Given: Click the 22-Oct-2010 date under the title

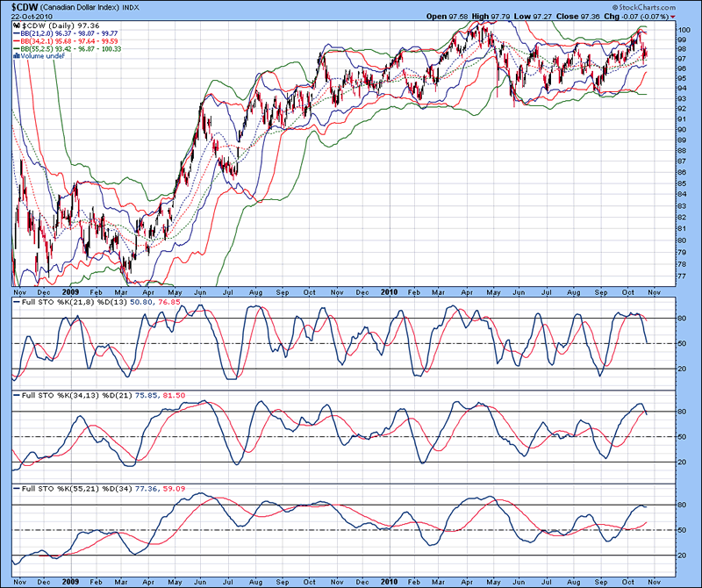Looking at the screenshot, I should pos(31,16).
